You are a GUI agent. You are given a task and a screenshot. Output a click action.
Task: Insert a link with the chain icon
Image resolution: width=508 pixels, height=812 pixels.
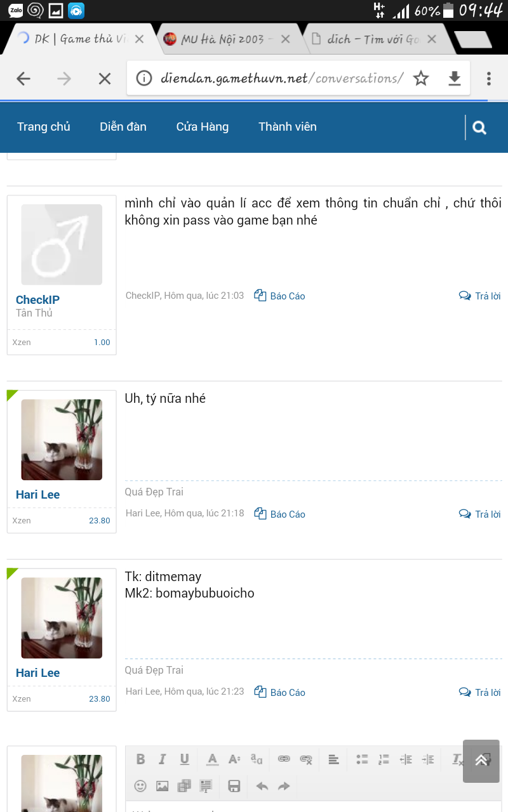[284, 759]
